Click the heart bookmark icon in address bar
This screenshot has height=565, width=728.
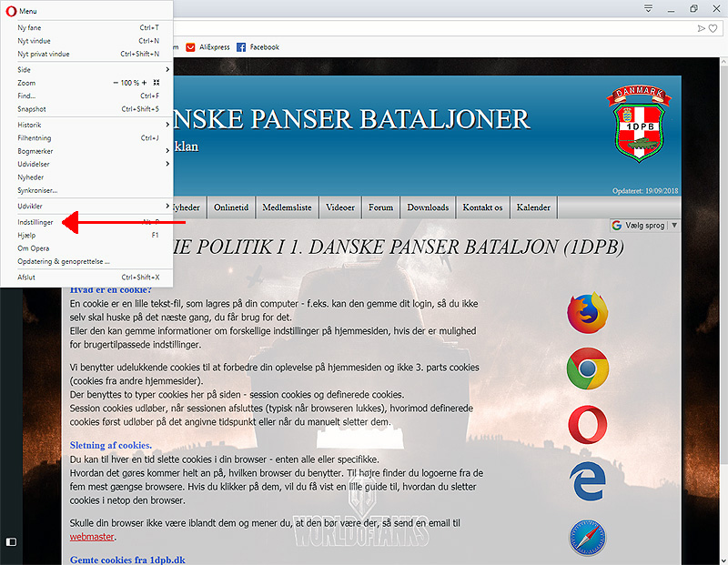713,29
